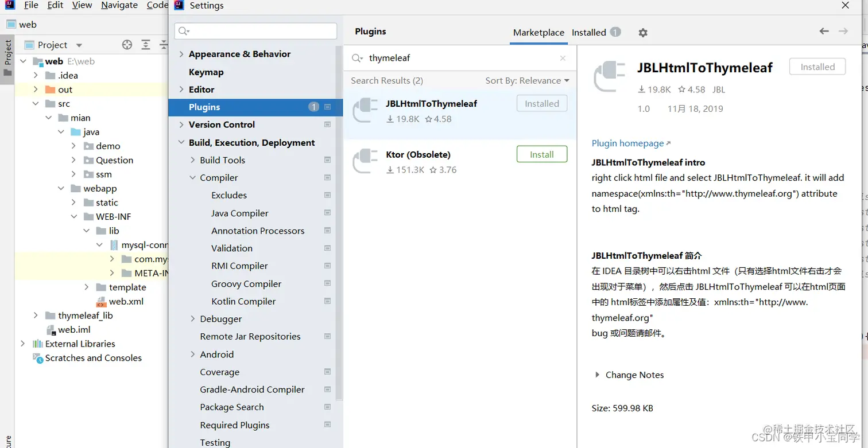
Task: Expand the template folder
Action: click(x=86, y=287)
